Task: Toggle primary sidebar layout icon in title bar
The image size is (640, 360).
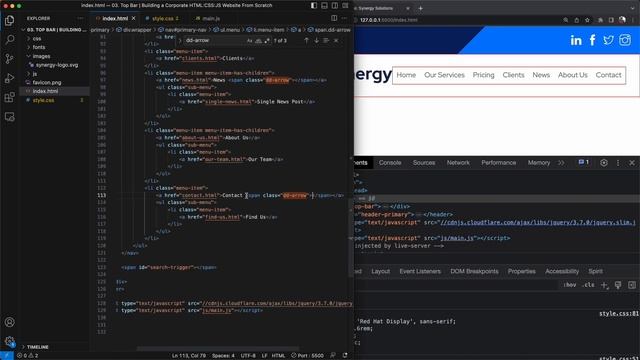Action: click(313, 6)
